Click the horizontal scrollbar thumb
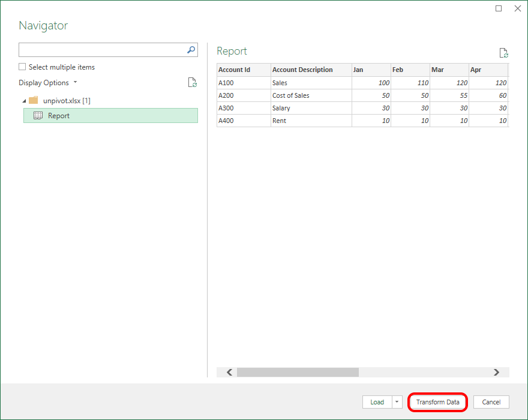 pyautogui.click(x=298, y=372)
